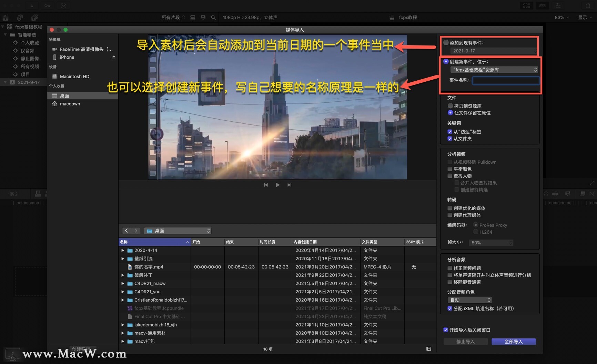Image resolution: width=597 pixels, height=364 pixels.
Task: Enable 查找人物 checkbox
Action: 449,176
